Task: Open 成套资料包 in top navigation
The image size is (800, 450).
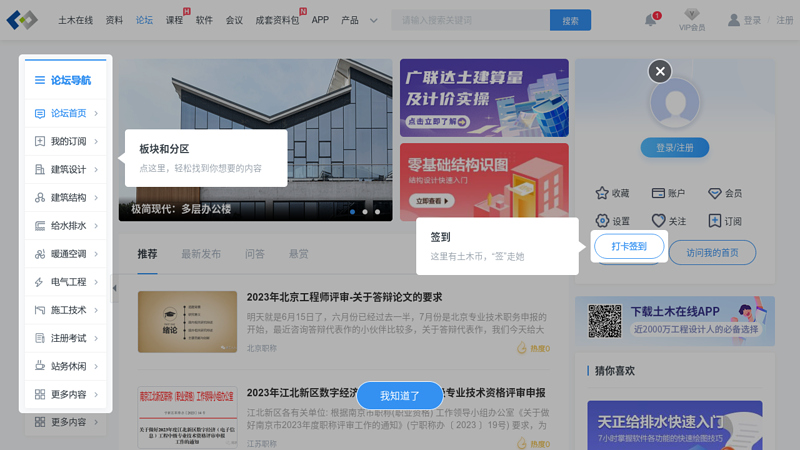Action: 277,20
